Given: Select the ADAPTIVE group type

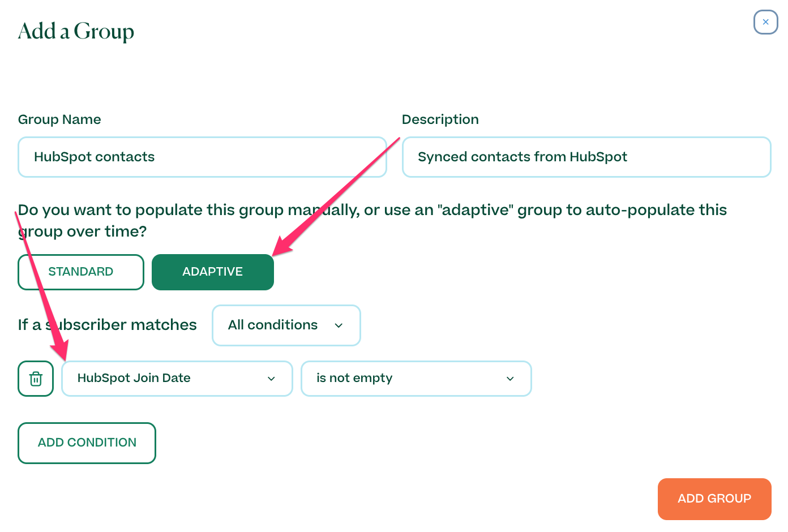Looking at the screenshot, I should 212,272.
